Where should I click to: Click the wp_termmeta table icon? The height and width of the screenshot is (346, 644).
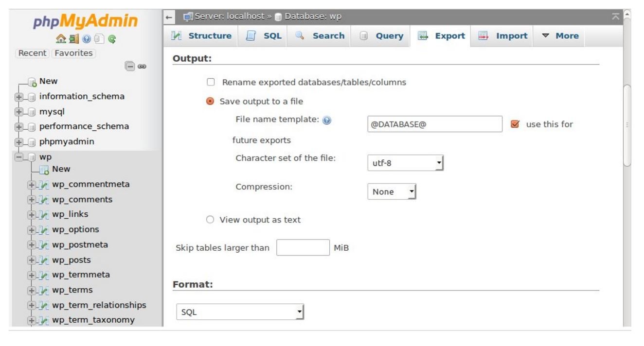(x=45, y=275)
